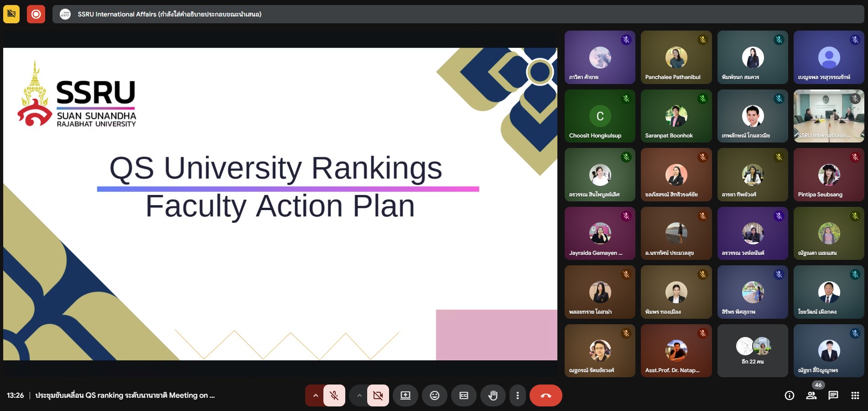Viewport: 868px width, 411px height.
Task: Open the activities grid icon
Action: tap(855, 395)
